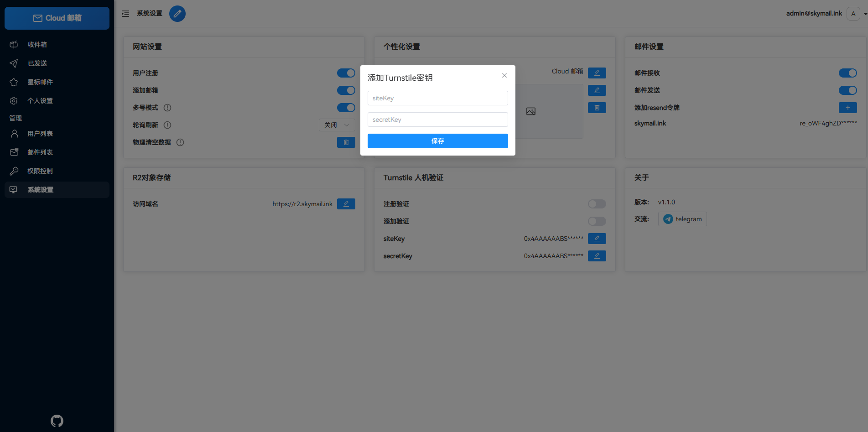Click the sidebar collapse menu icon
The image size is (868, 432).
coord(125,14)
